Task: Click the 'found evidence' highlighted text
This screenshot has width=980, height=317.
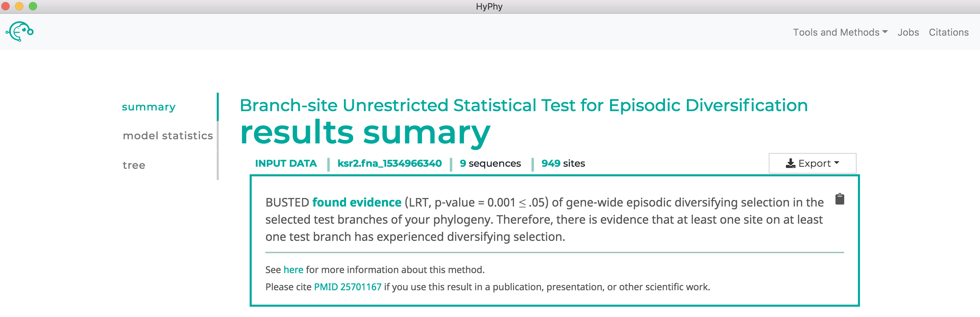Action: 357,202
